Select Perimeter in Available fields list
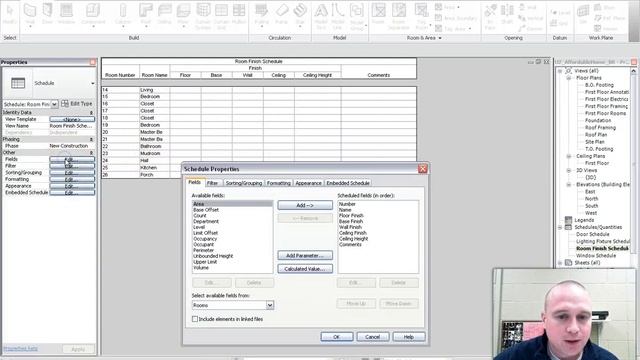Image resolution: width=640 pixels, height=360 pixels. (203, 250)
